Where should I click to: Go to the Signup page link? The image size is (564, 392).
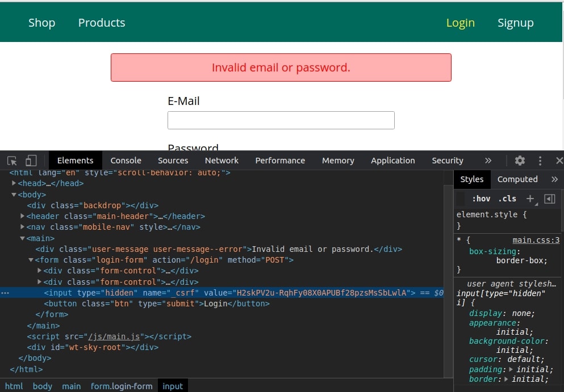coord(516,23)
